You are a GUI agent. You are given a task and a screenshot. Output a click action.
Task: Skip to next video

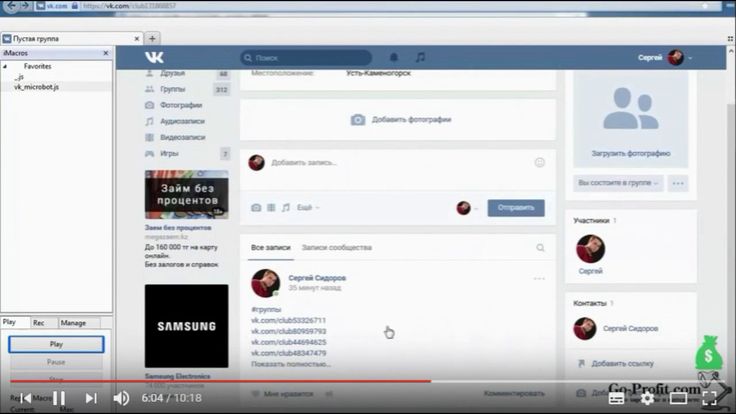[x=91, y=398]
